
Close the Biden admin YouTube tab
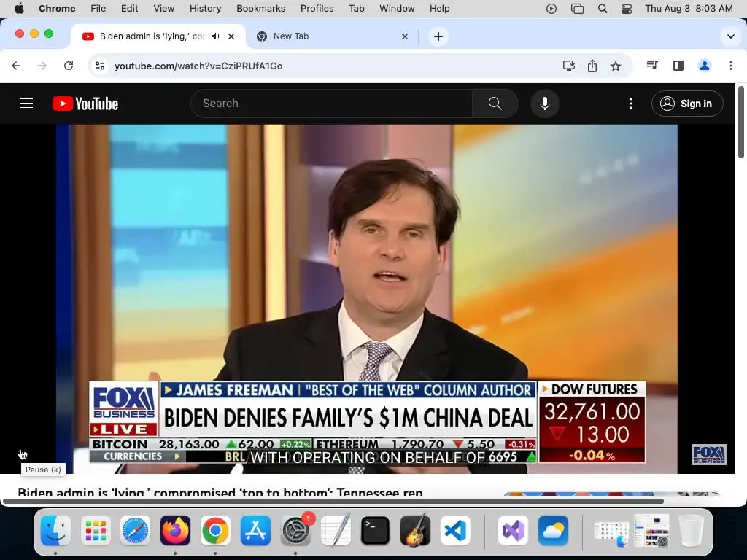tap(231, 36)
